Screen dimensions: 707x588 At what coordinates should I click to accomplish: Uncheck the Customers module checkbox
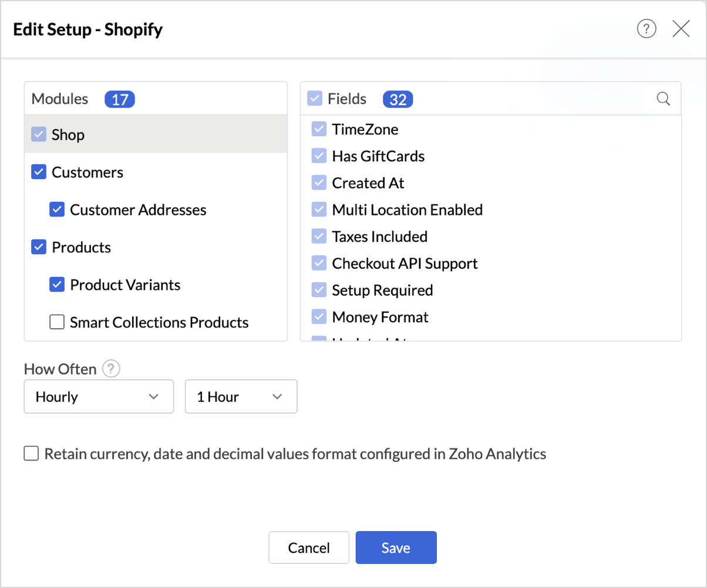(x=39, y=173)
